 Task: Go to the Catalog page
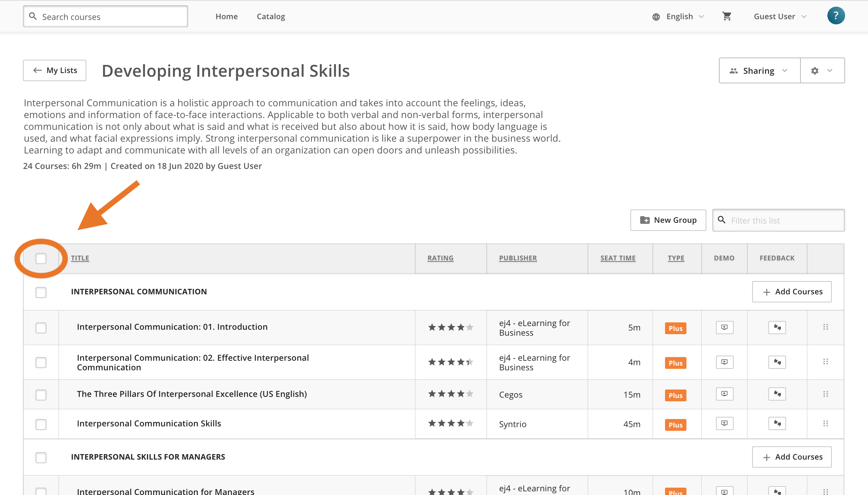click(x=271, y=17)
